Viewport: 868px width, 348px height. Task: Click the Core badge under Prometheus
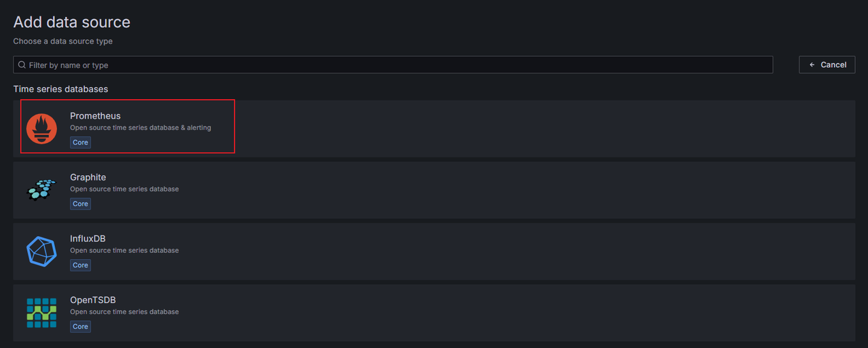pyautogui.click(x=80, y=142)
